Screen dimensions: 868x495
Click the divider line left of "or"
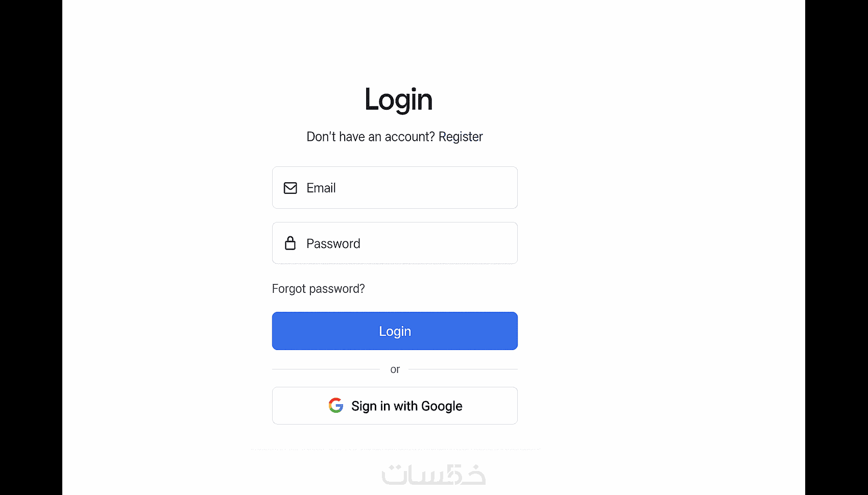[x=326, y=369]
